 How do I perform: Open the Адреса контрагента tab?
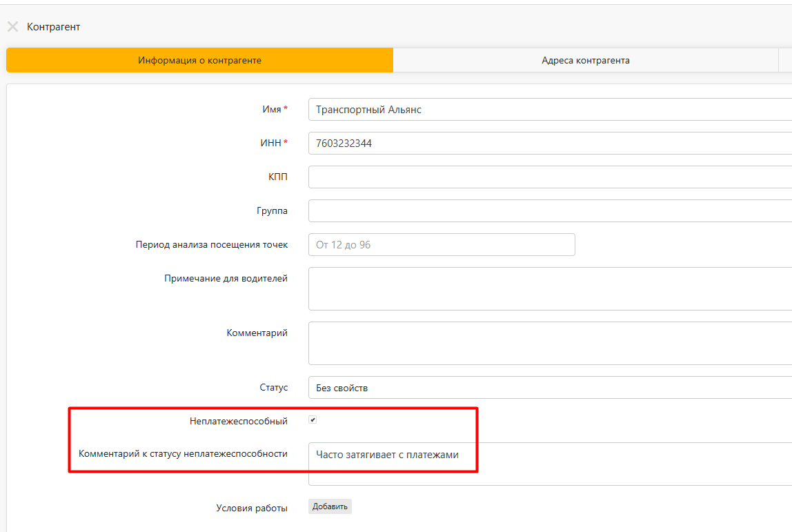point(585,60)
